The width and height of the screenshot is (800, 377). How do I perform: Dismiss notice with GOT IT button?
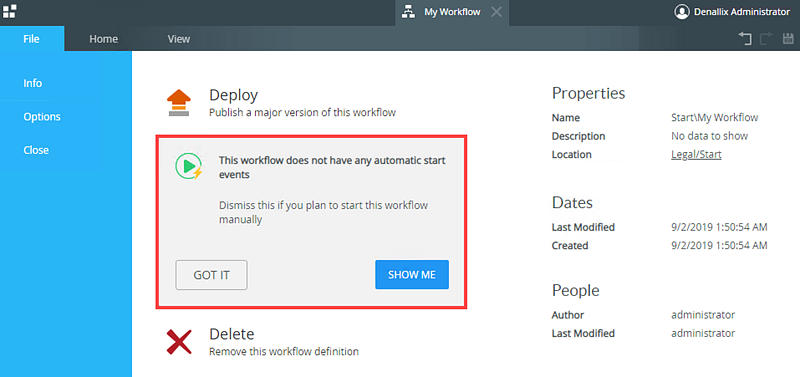coord(212,275)
